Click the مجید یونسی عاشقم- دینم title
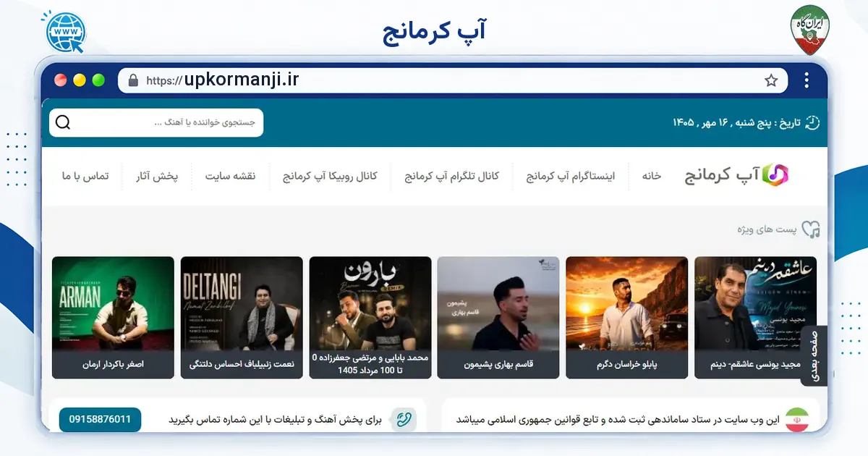 point(756,364)
